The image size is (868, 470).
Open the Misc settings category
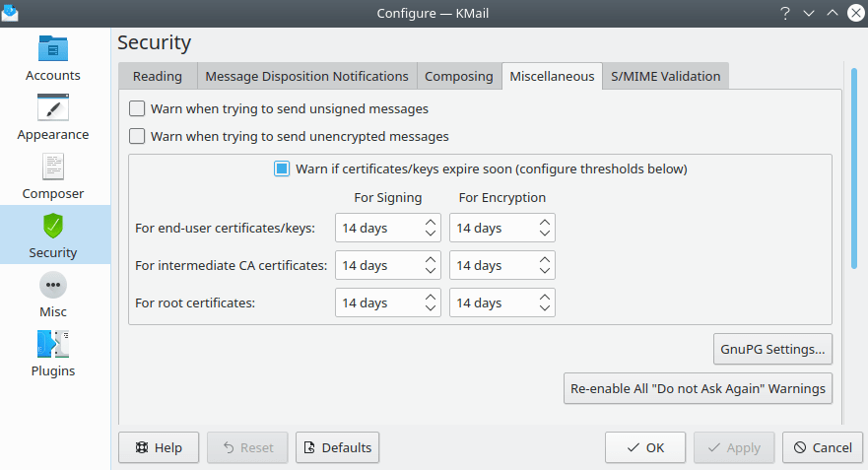pos(53,296)
